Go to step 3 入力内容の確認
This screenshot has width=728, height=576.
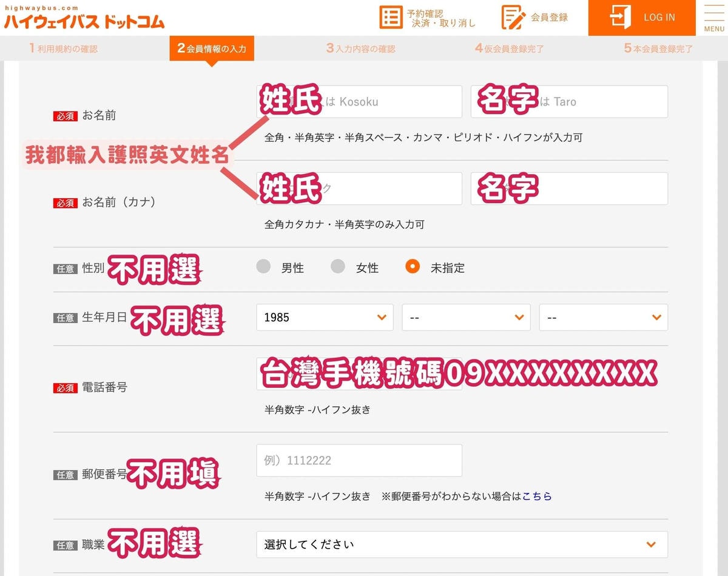360,49
